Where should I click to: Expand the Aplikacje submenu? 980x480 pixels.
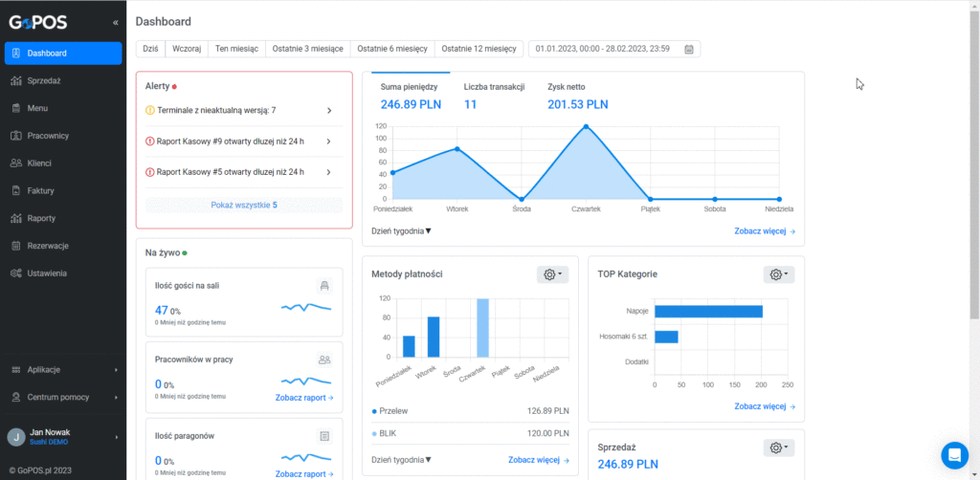[63, 369]
